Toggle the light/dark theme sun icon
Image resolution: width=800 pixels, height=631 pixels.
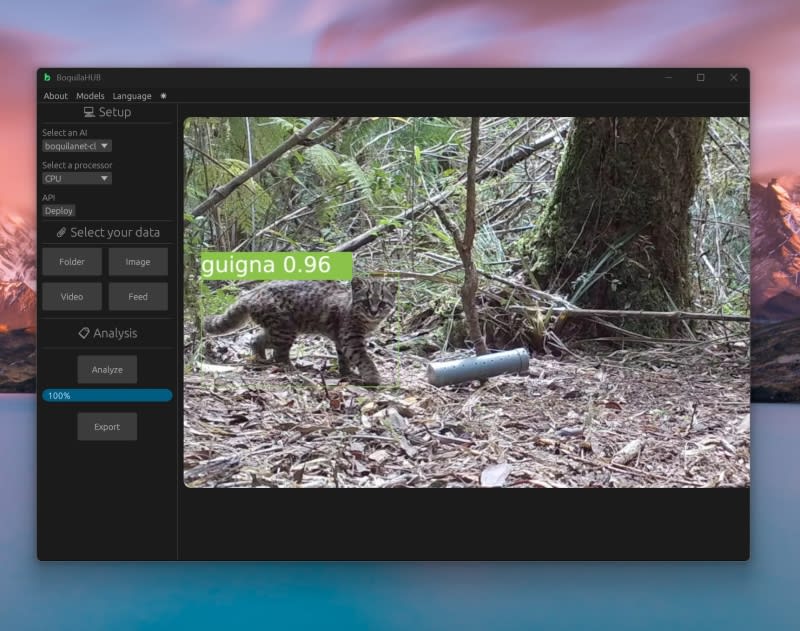click(163, 96)
